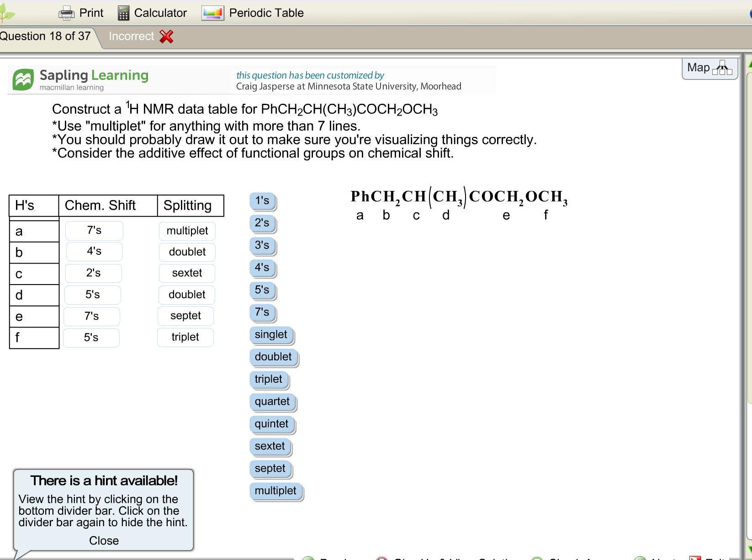Select the quintet chip
This screenshot has height=560, width=752.
click(271, 424)
